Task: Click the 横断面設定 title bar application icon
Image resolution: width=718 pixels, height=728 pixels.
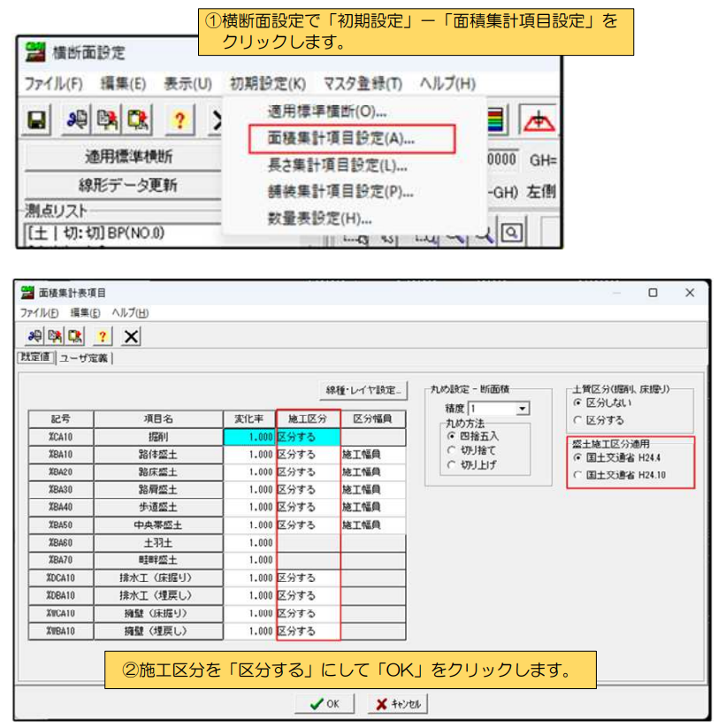Action: click(35, 52)
